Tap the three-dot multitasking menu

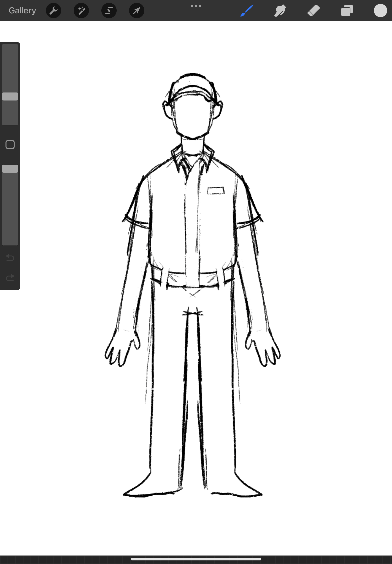click(196, 6)
